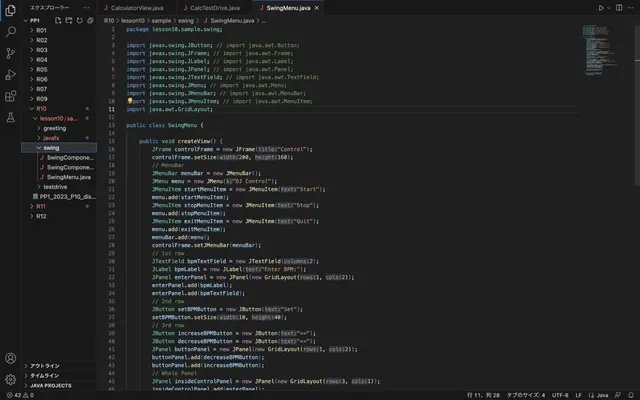
Task: Open the Search view in activity bar
Action: click(11, 31)
